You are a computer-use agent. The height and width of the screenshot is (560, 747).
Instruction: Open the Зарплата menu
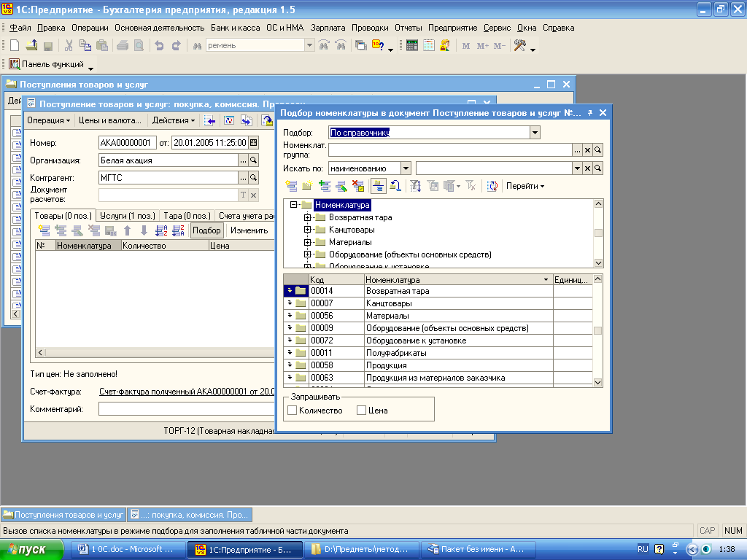(328, 28)
